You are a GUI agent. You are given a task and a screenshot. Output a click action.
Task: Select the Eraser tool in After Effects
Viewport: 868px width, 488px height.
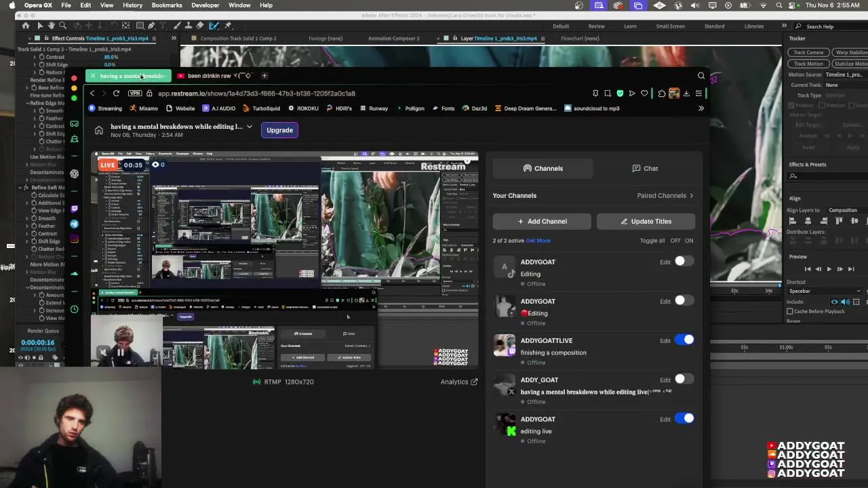tap(200, 26)
